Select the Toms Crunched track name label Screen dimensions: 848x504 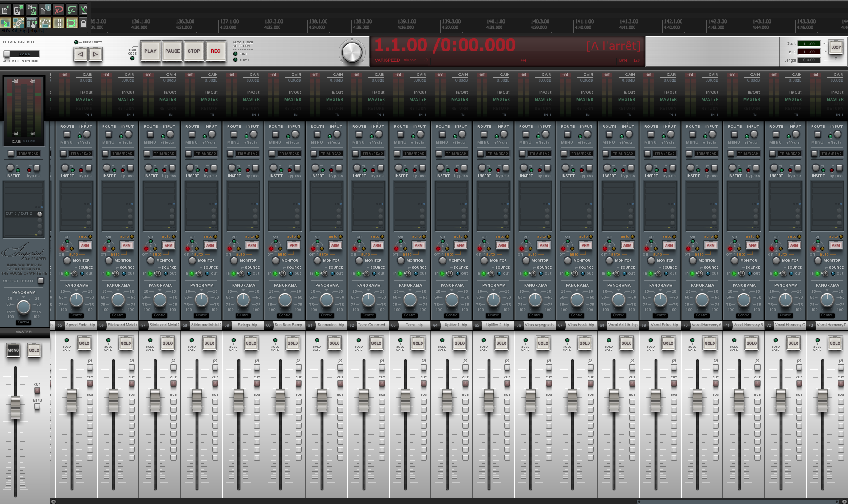click(373, 325)
